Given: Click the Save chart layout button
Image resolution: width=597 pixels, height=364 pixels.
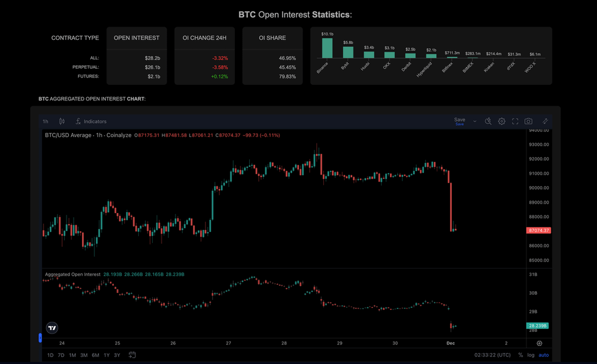Looking at the screenshot, I should pyautogui.click(x=459, y=121).
